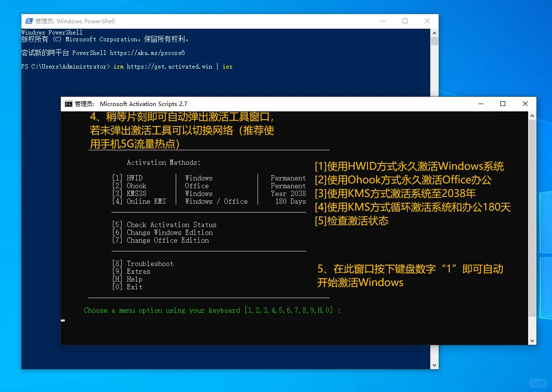This screenshot has width=552, height=392.
Task: Select the "[3] KMS38" option
Action: coord(131,193)
